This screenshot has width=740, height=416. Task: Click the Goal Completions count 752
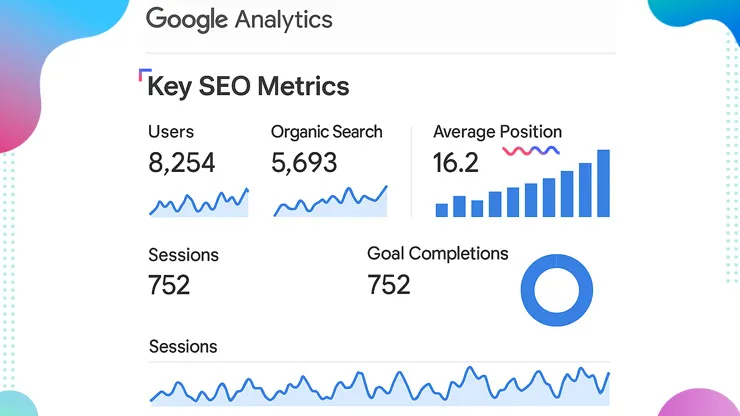point(389,285)
